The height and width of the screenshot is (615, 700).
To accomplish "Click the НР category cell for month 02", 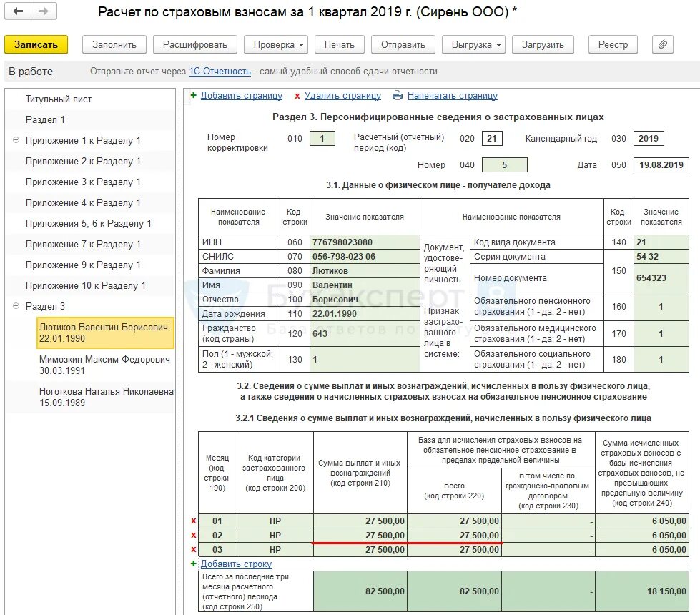I will 275,535.
